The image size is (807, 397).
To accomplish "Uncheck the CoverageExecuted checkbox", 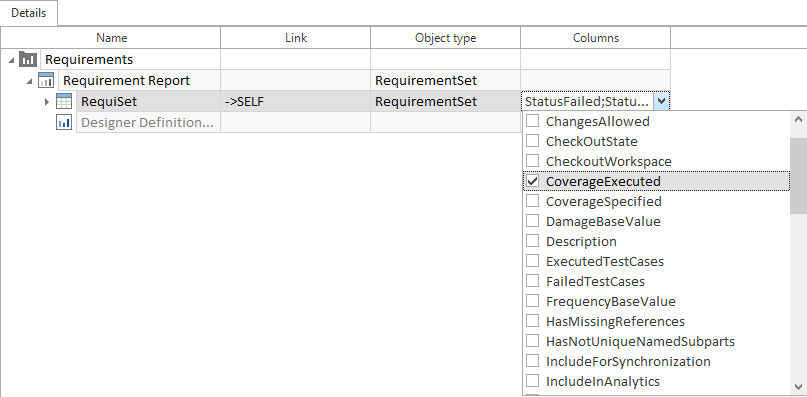I will [533, 181].
